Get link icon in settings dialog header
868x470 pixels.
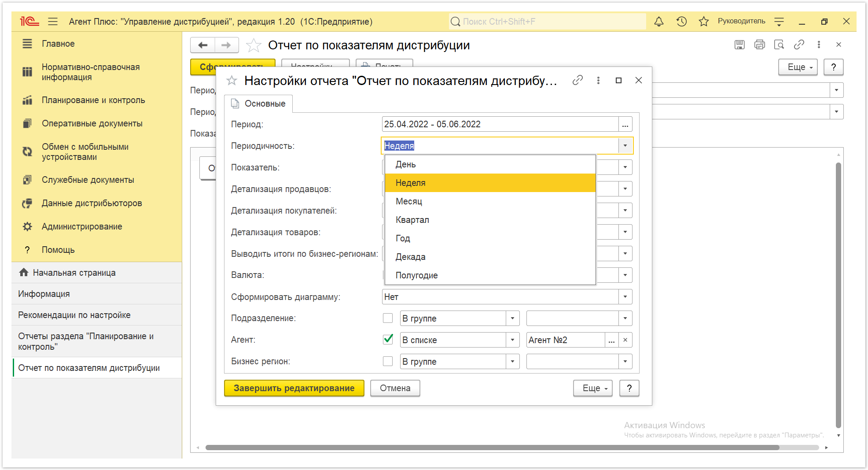pyautogui.click(x=577, y=80)
